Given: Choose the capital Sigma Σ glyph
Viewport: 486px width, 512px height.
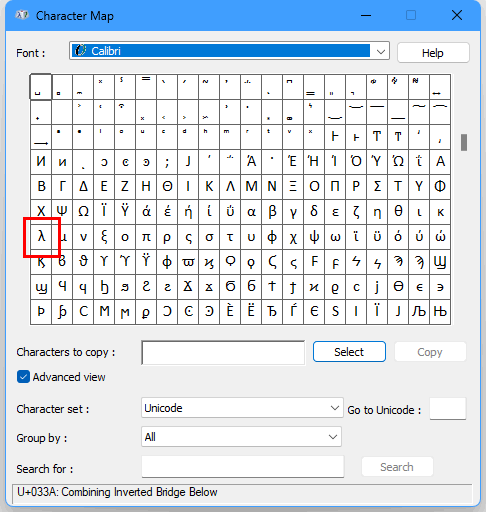Looking at the screenshot, I should pyautogui.click(x=377, y=187).
